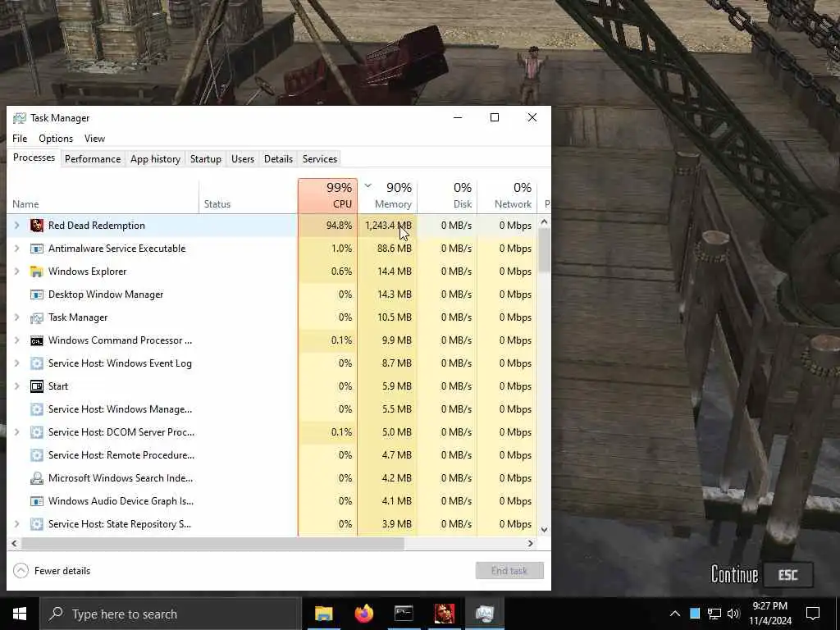
Task: Click the Desktop Window Manager icon
Action: (x=36, y=294)
